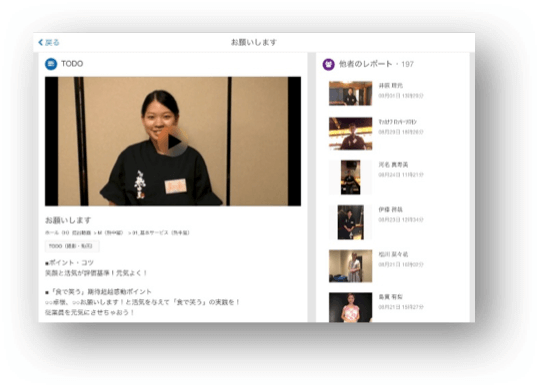Open the sixth report thumbnail with pink shirt
This screenshot has height=387, width=539.
coord(350,307)
